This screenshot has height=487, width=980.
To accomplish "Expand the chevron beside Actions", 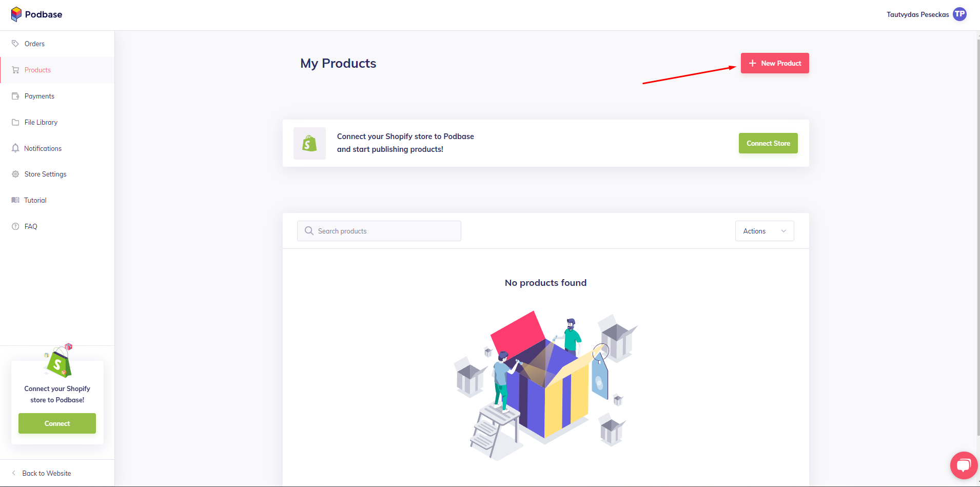I will (x=783, y=231).
